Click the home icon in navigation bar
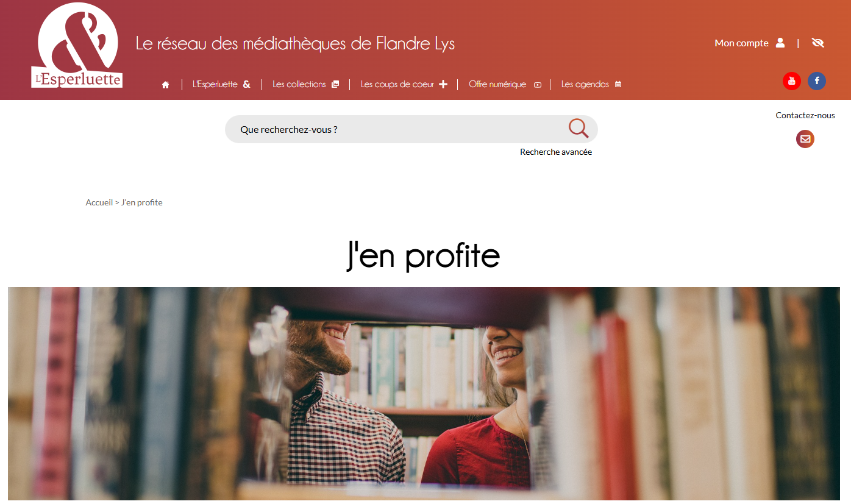851x504 pixels. click(x=165, y=85)
